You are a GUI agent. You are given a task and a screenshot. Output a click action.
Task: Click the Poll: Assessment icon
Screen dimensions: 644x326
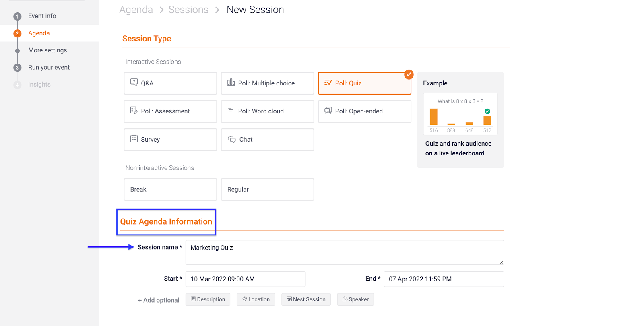click(x=134, y=111)
